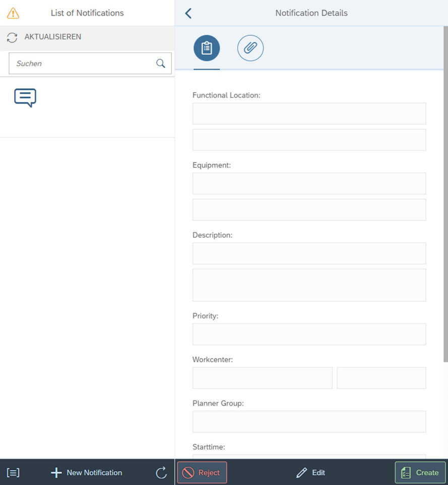This screenshot has width=448, height=485.
Task: Click the large Description text area
Action: pyautogui.click(x=309, y=285)
